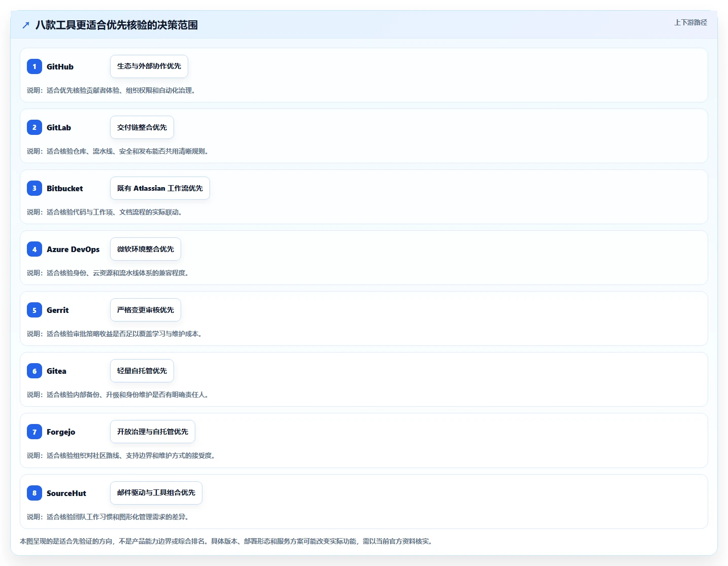Click the Azure DevOps tool name

pos(73,249)
